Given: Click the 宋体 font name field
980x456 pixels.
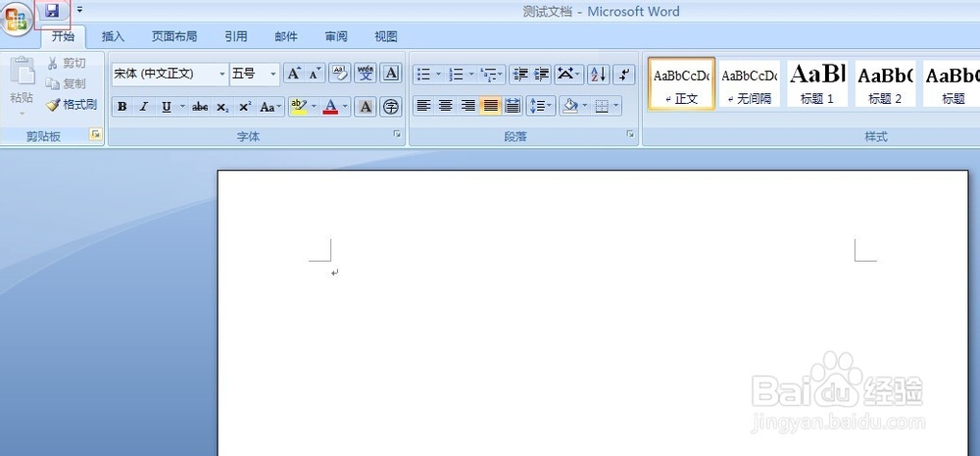Looking at the screenshot, I should click(165, 74).
